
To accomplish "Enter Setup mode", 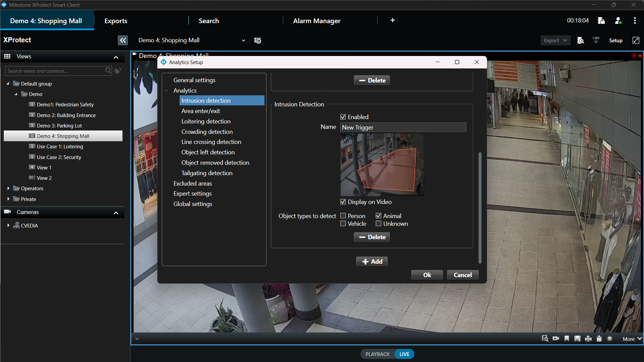I will click(x=615, y=40).
